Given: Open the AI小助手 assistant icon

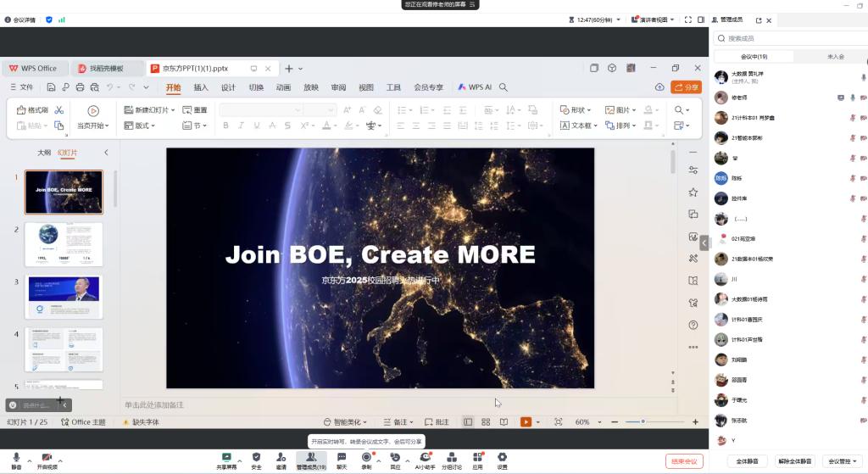Looking at the screenshot, I should tap(425, 457).
